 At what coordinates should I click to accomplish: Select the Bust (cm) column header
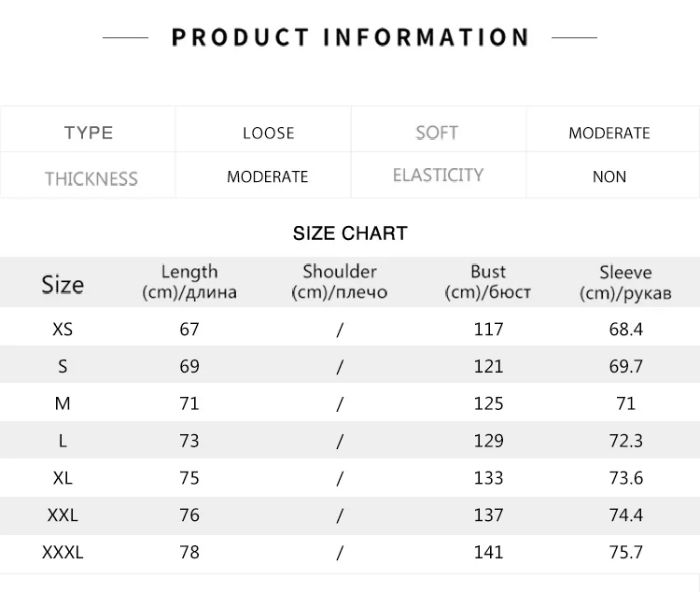click(x=488, y=281)
